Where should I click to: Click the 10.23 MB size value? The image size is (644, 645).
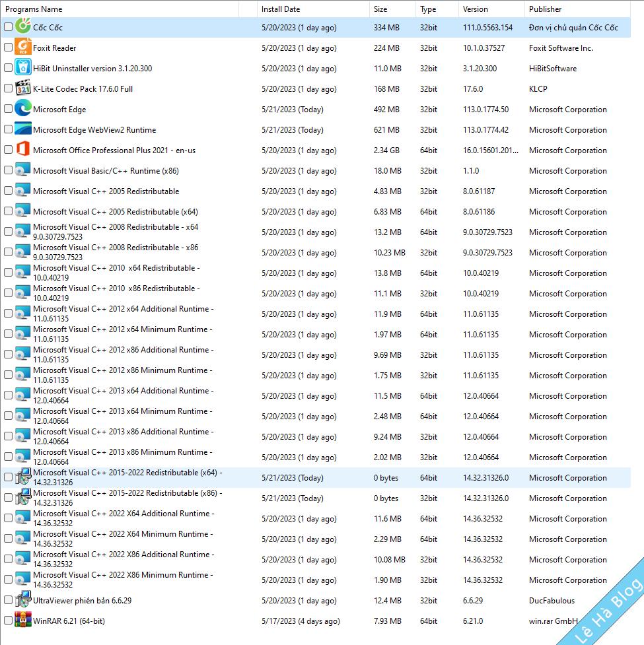click(389, 253)
